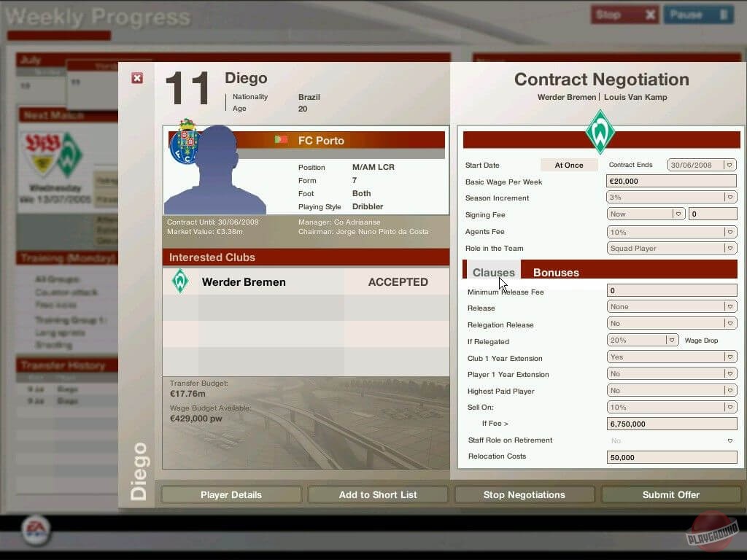This screenshot has width=747, height=560.
Task: Close the Diego player panel with red X
Action: [137, 78]
